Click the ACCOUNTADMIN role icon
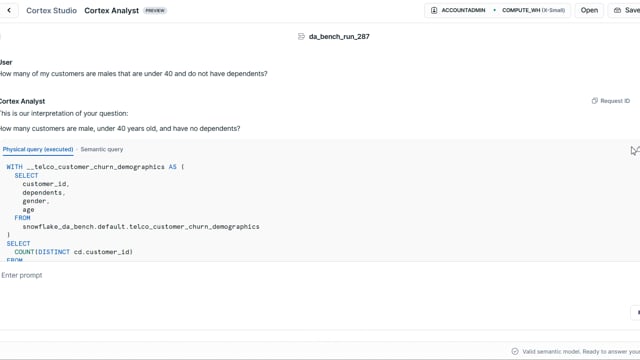 coord(434,10)
